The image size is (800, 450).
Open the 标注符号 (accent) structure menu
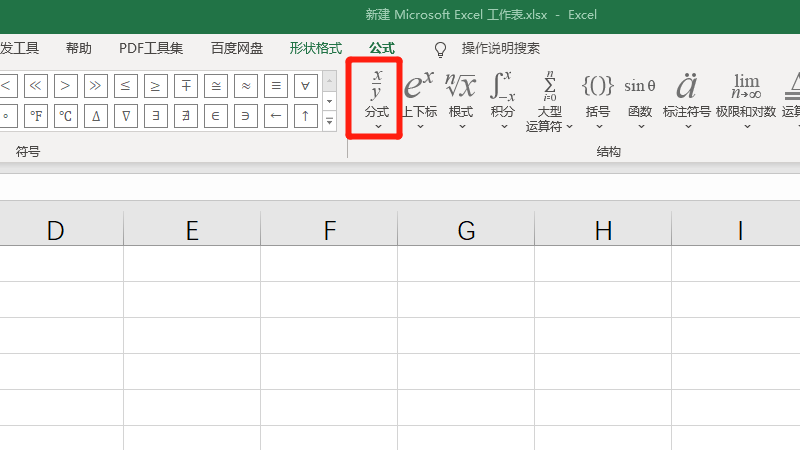click(687, 97)
